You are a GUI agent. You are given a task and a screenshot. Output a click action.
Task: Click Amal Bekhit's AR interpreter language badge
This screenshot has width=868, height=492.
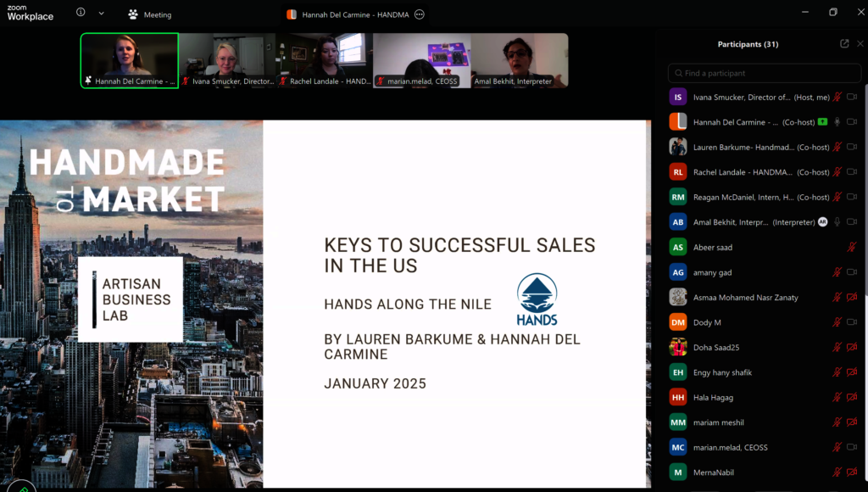(x=822, y=222)
